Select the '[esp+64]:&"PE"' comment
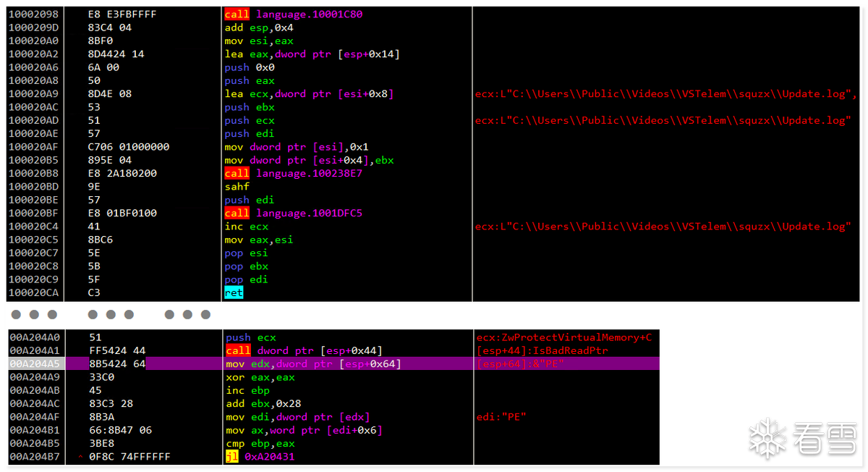Viewport: 868px width, 472px height. [x=520, y=363]
